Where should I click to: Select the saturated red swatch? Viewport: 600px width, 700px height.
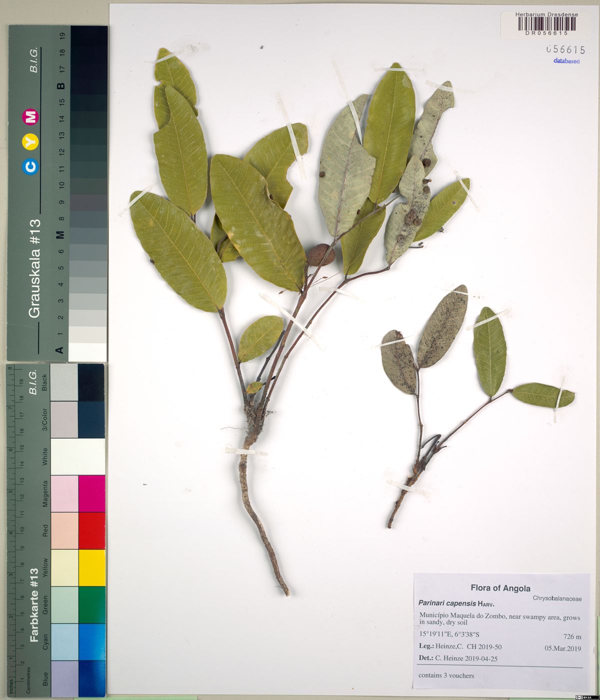click(92, 531)
